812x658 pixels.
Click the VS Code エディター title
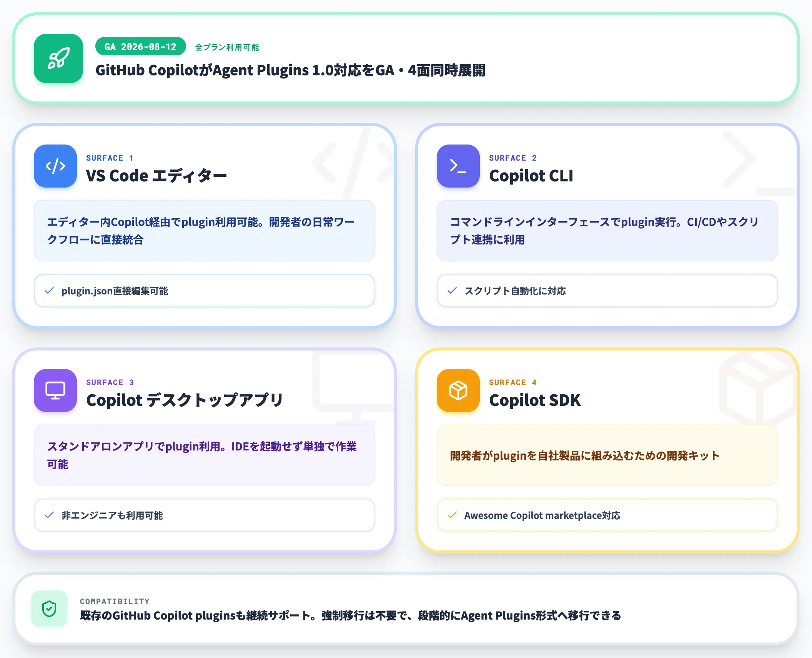[156, 176]
